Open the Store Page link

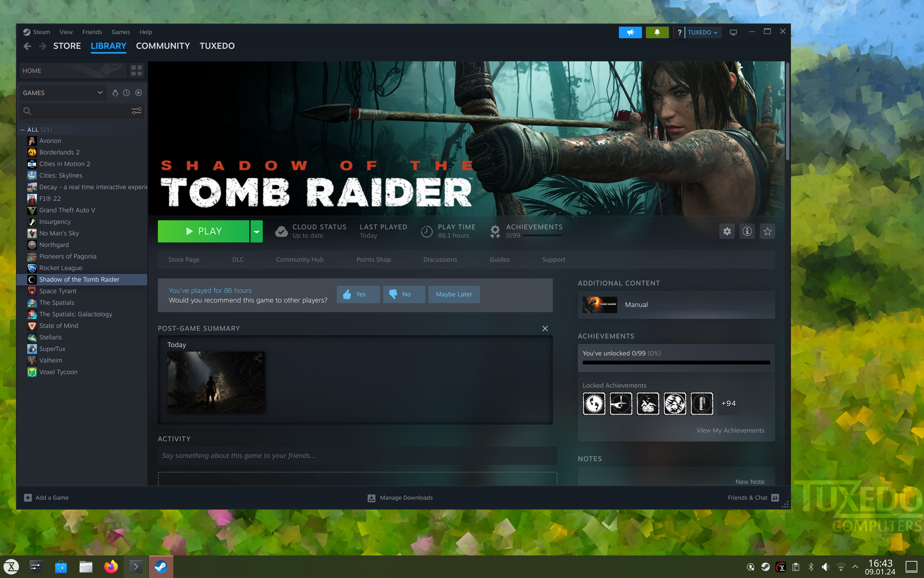tap(184, 259)
